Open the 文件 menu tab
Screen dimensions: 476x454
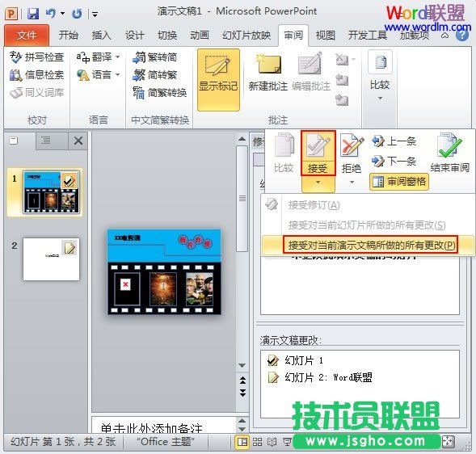coord(27,36)
